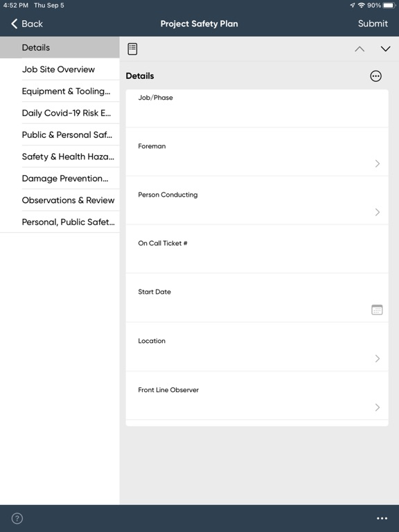Tap the On Call Ticket # field
Image resolution: width=399 pixels, height=532 pixels.
click(x=257, y=249)
